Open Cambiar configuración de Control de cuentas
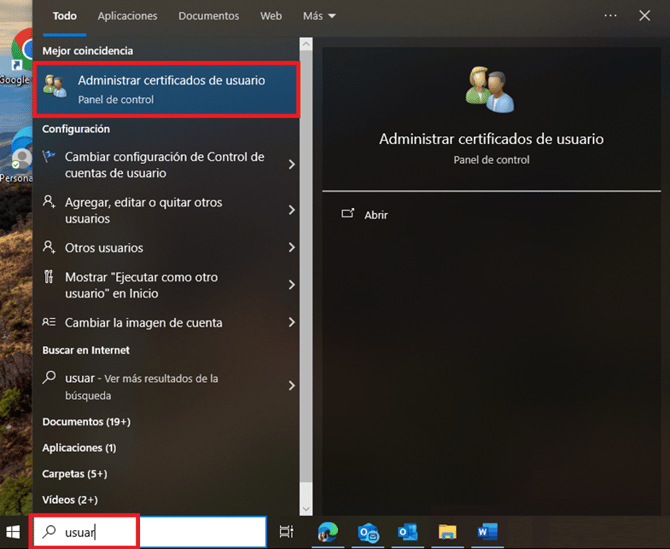 [x=165, y=165]
